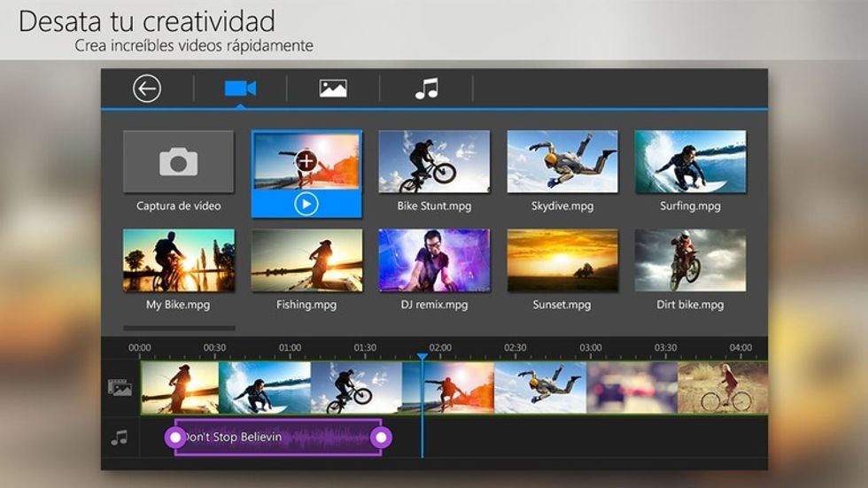
Task: Choose the DJ remix.mpg video
Action: pyautogui.click(x=434, y=261)
